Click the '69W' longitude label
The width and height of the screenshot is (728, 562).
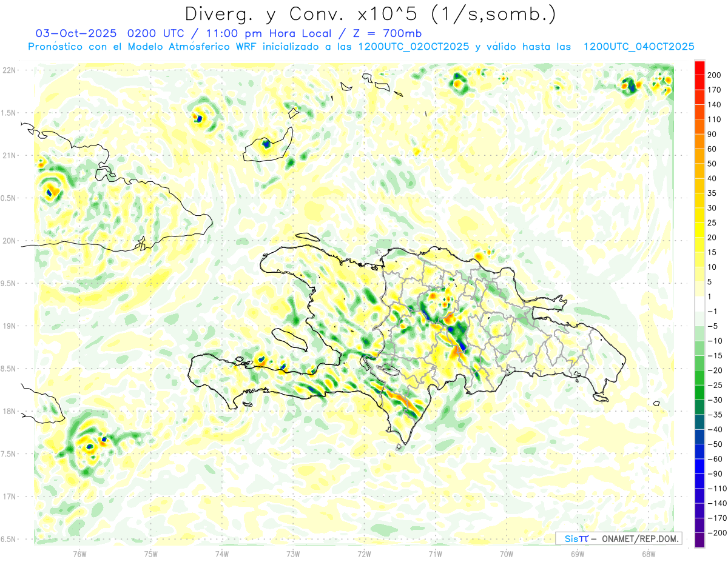point(578,553)
